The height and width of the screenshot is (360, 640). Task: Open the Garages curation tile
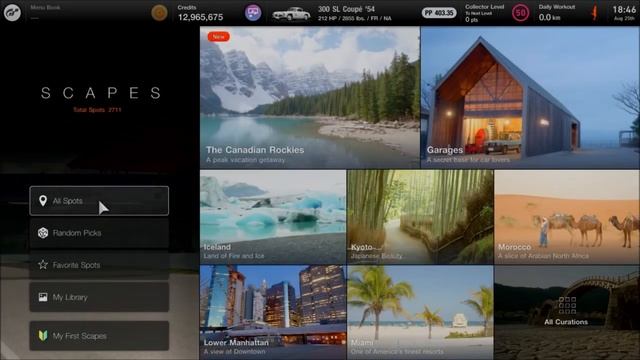(530, 98)
